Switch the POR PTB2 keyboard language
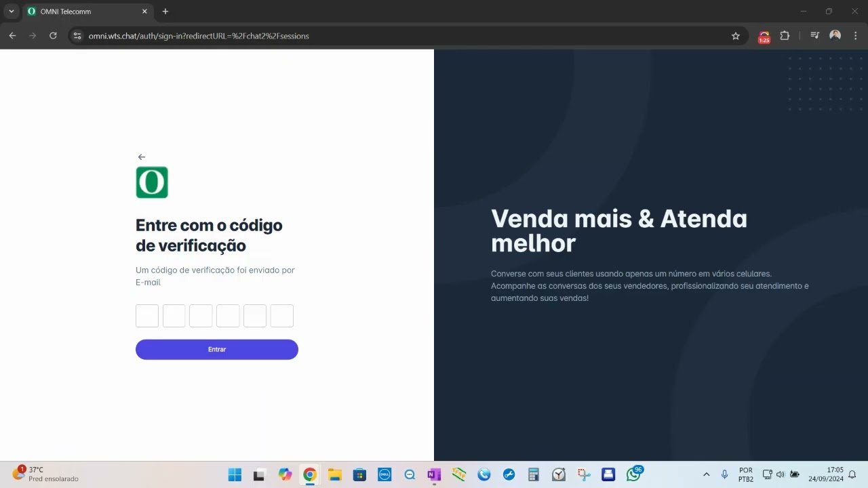 746,474
